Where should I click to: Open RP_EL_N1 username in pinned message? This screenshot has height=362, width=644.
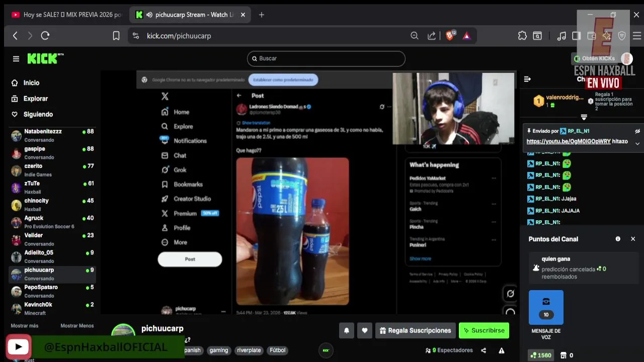click(579, 131)
